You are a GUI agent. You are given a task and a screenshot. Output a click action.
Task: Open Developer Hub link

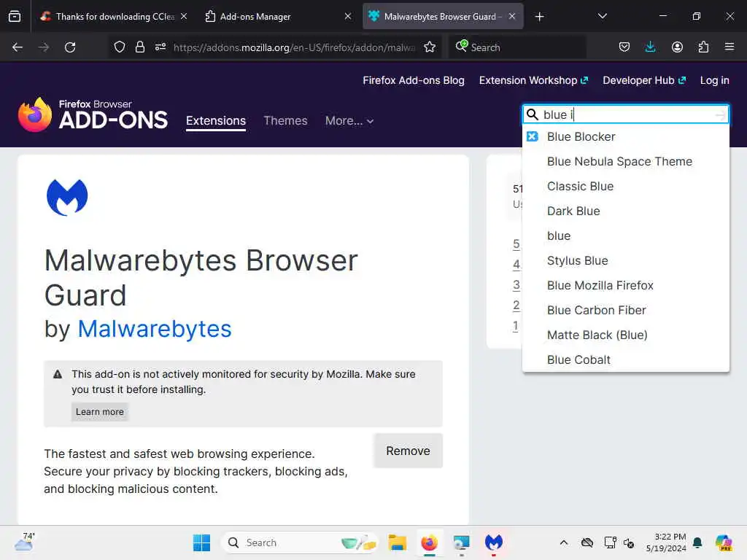(x=644, y=80)
